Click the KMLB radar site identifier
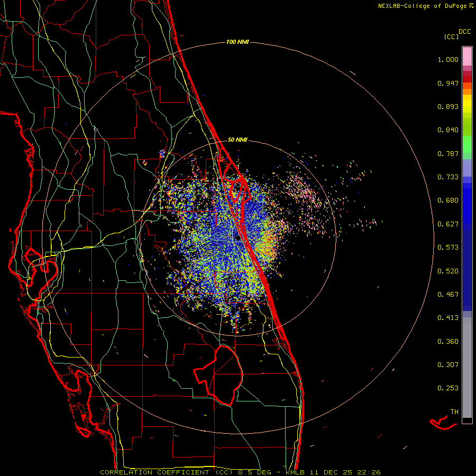 pos(295,472)
